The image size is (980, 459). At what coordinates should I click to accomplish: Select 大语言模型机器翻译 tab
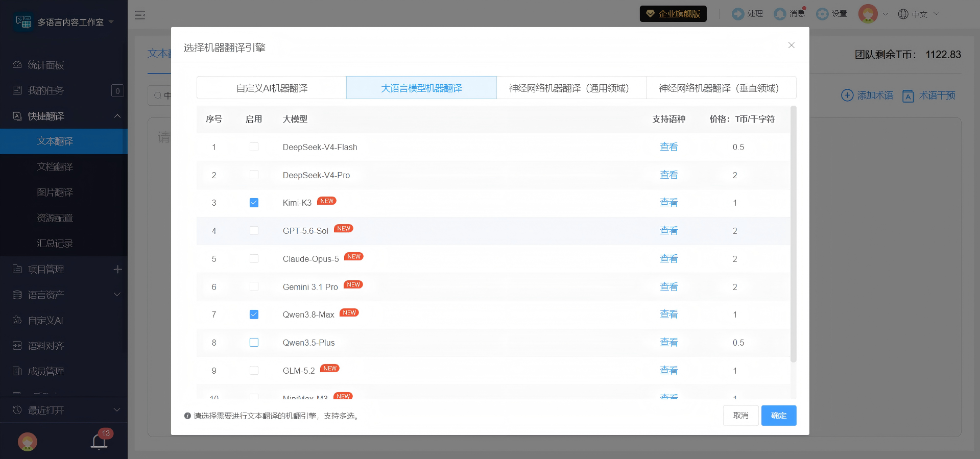(x=421, y=88)
